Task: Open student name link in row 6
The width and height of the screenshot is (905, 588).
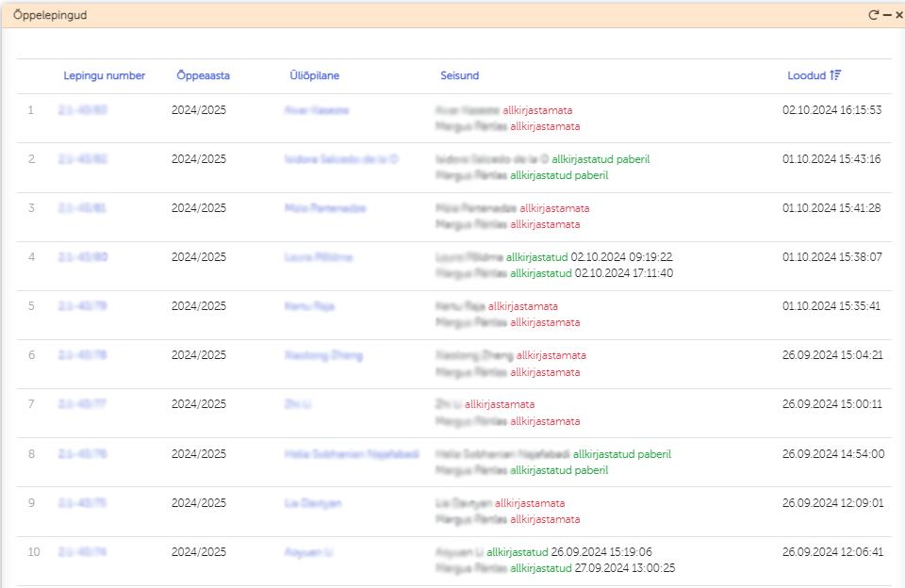Action: [322, 355]
